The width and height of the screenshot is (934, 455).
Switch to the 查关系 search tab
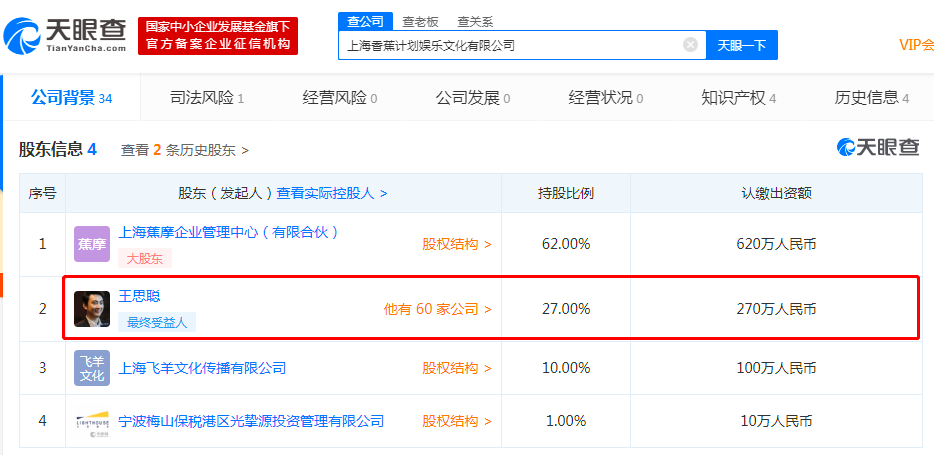[x=475, y=21]
